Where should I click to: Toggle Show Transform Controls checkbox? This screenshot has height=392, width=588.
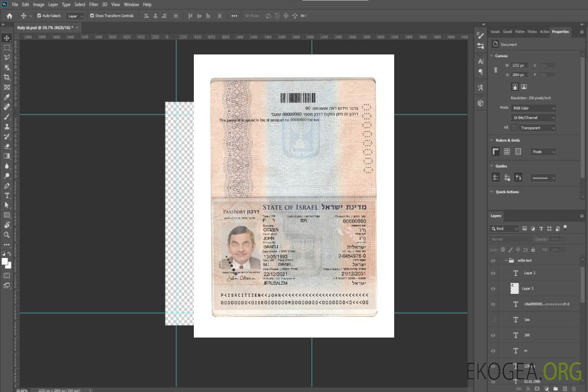click(92, 16)
